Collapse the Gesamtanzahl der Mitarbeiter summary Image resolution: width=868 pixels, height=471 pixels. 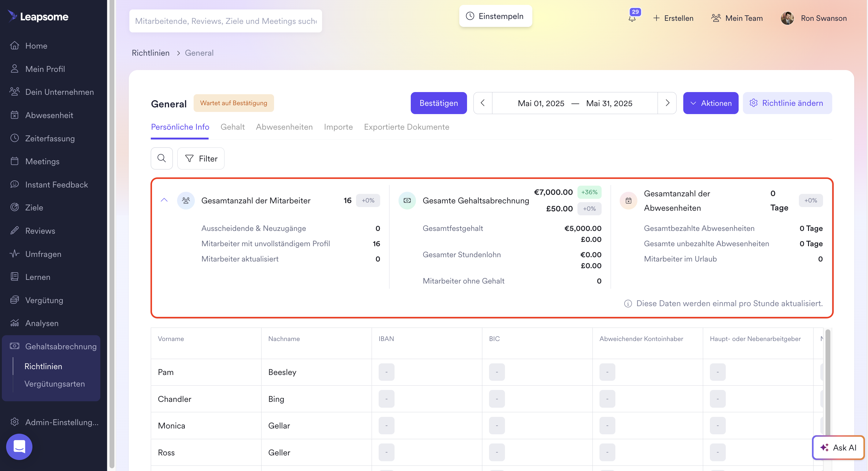[164, 200]
